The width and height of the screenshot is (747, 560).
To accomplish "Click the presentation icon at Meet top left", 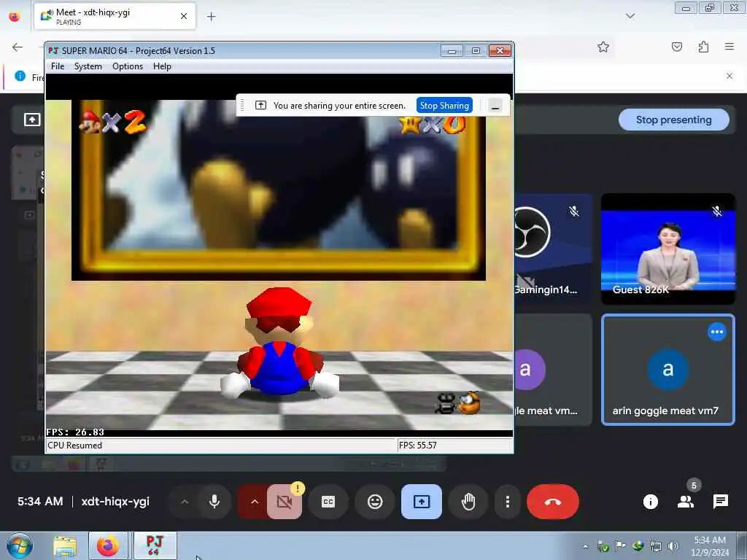I will click(x=32, y=120).
